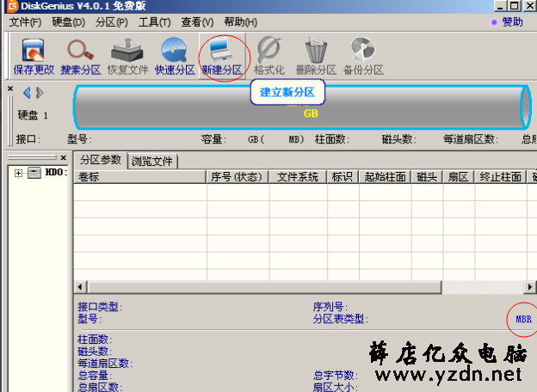The height and width of the screenshot is (392, 537).
Task: Open the 分区(P) menu
Action: 111,22
